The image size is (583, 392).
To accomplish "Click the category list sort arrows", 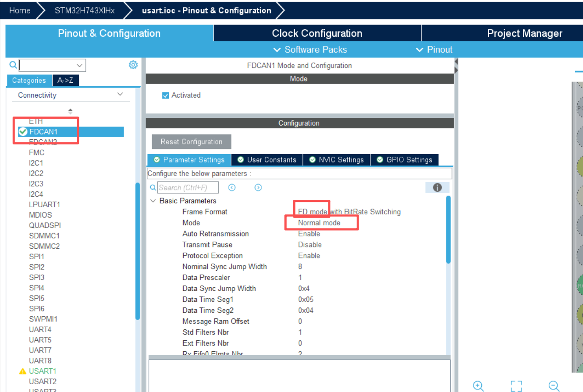I will click(70, 111).
